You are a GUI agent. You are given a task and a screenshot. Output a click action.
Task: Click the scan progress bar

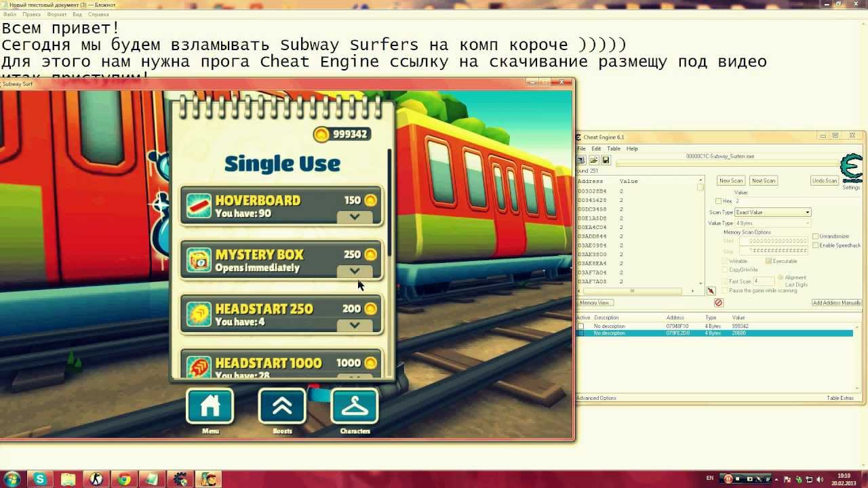tap(728, 163)
